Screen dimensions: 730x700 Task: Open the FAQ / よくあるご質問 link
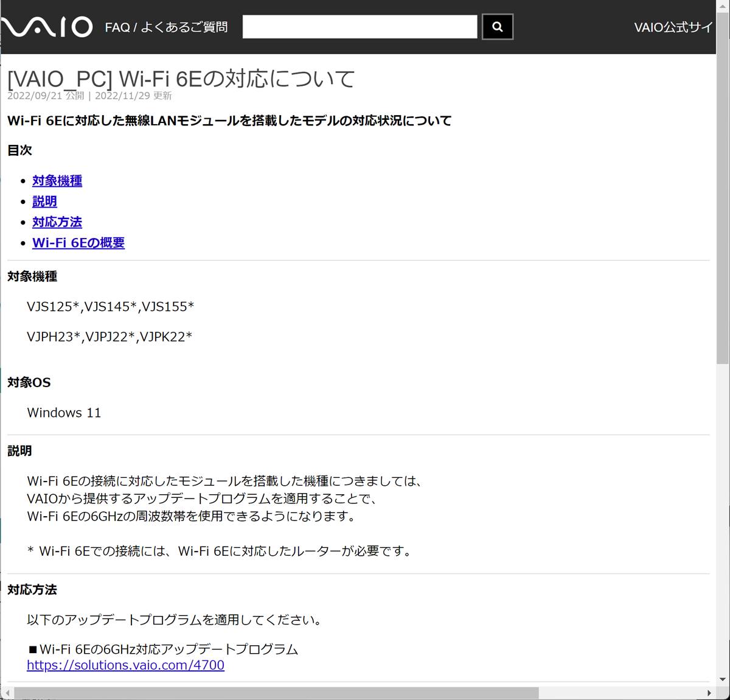click(x=166, y=27)
